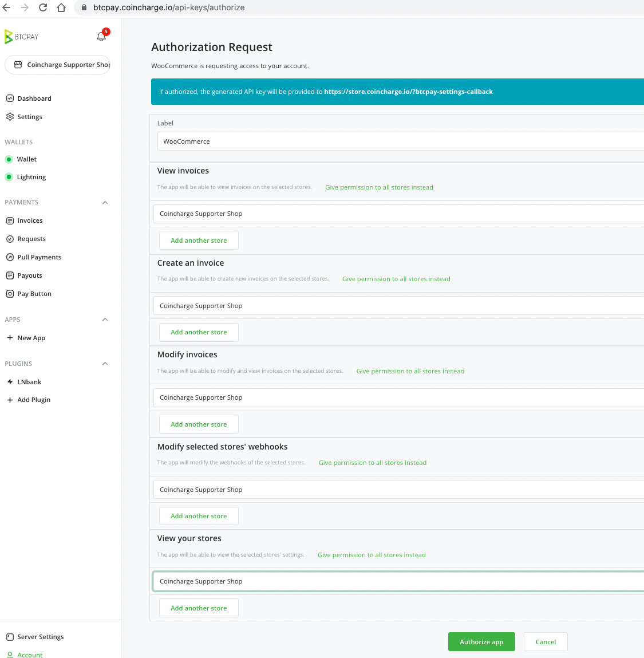Screen dimensions: 644x658
Task: Open Pay Button in the sidebar
Action: (34, 294)
